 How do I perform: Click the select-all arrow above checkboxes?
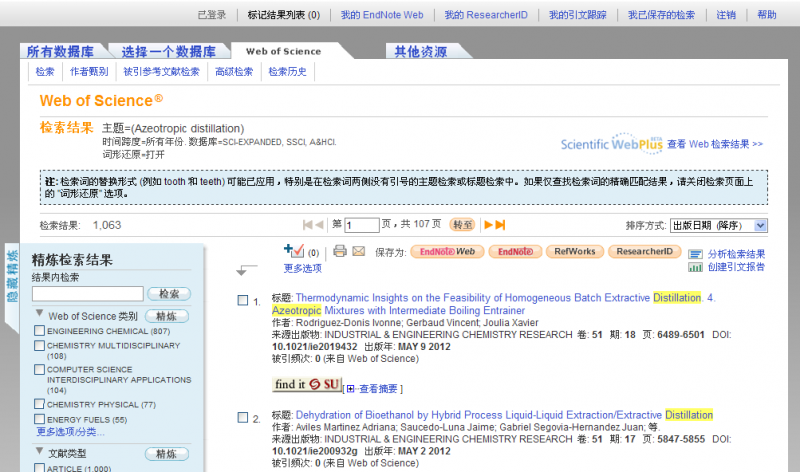[247, 269]
